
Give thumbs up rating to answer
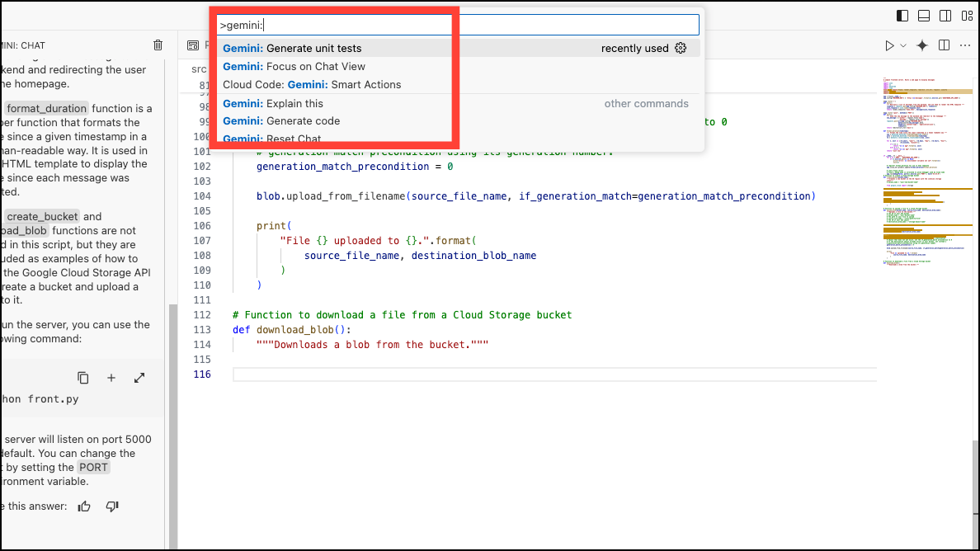(x=84, y=506)
